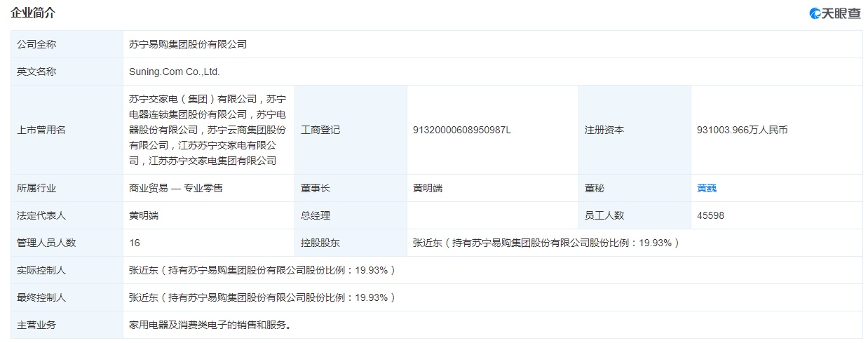
Task: Select industry value 商业贸易 — 专业零售
Action: [176, 188]
